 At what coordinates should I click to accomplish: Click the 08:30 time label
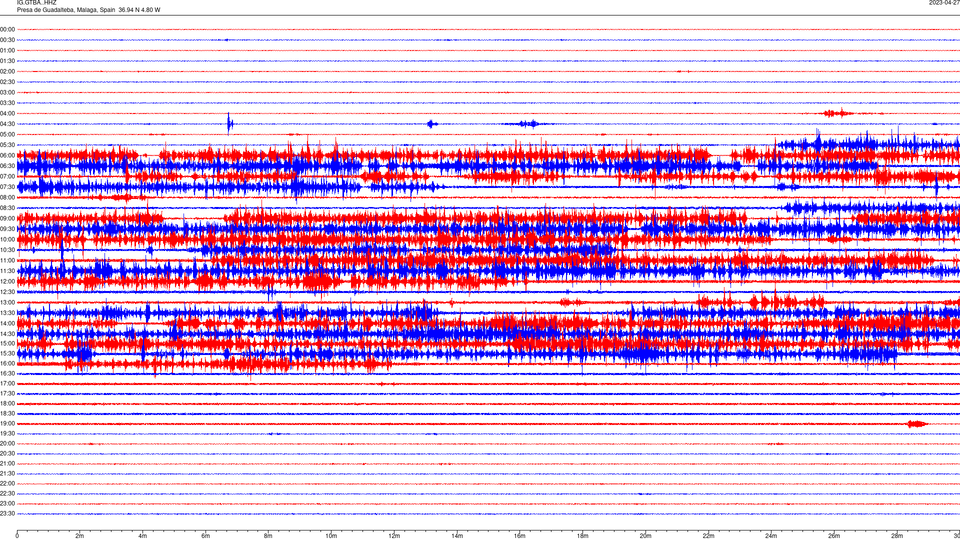[7, 208]
